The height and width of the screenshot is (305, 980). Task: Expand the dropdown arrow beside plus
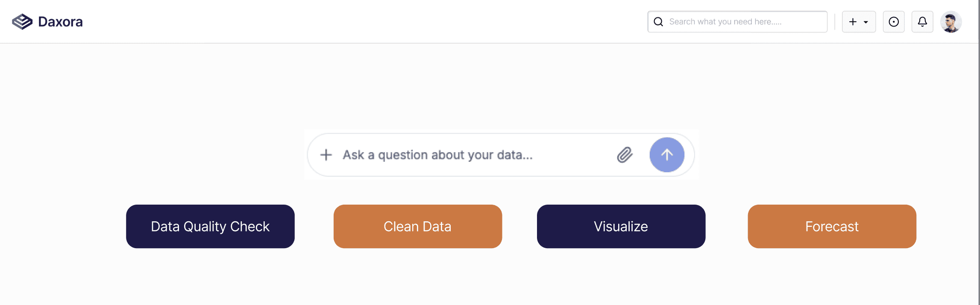tap(866, 22)
